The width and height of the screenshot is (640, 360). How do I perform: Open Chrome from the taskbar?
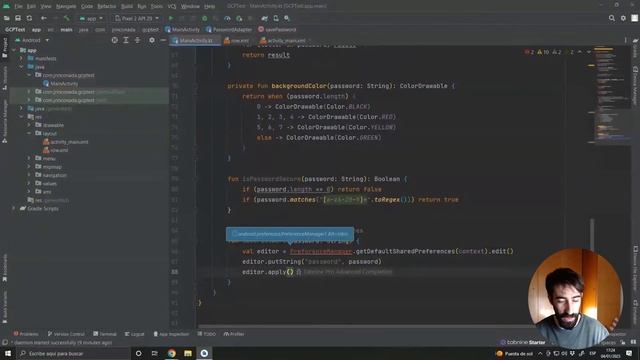171,353
